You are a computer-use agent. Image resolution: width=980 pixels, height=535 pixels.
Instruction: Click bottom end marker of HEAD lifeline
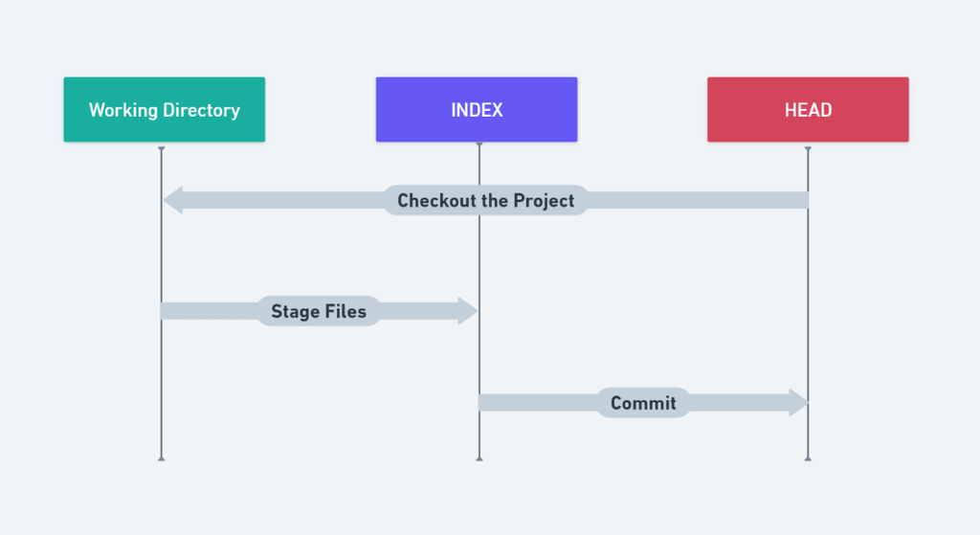pyautogui.click(x=808, y=458)
